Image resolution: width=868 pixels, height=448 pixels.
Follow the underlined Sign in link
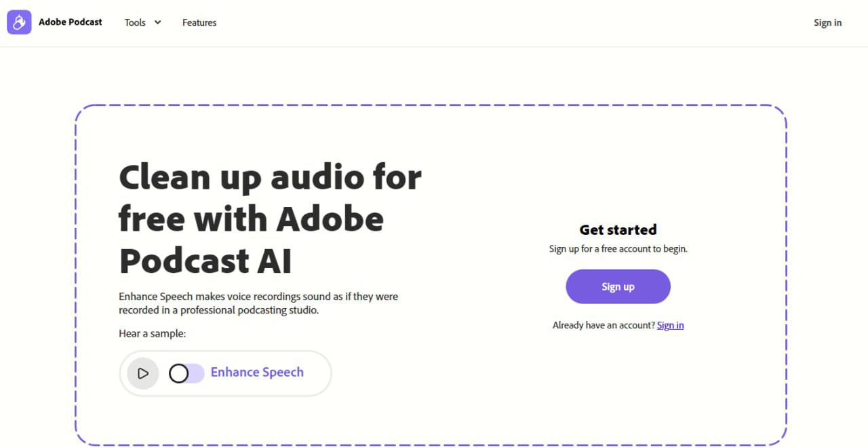[670, 325]
